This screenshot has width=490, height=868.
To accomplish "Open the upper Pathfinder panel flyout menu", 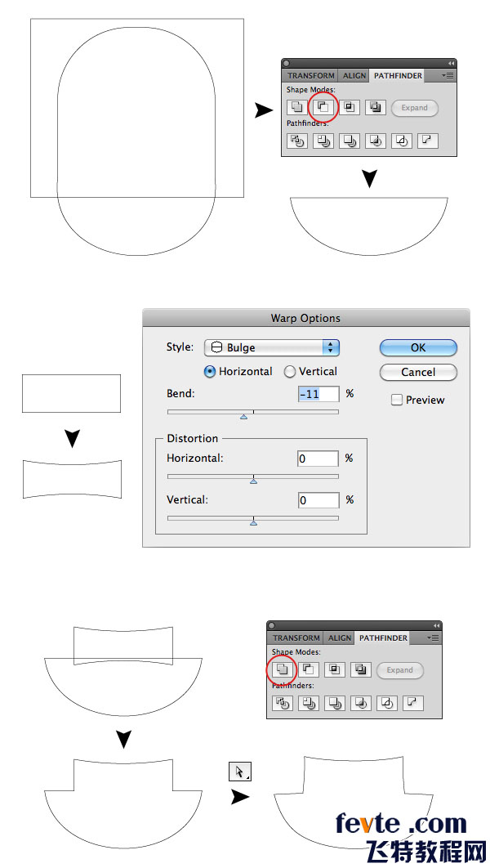I will 448,76.
